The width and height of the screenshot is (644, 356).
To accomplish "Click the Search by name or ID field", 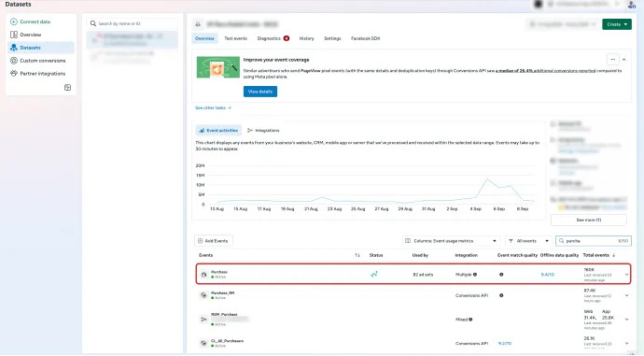I will click(x=133, y=23).
